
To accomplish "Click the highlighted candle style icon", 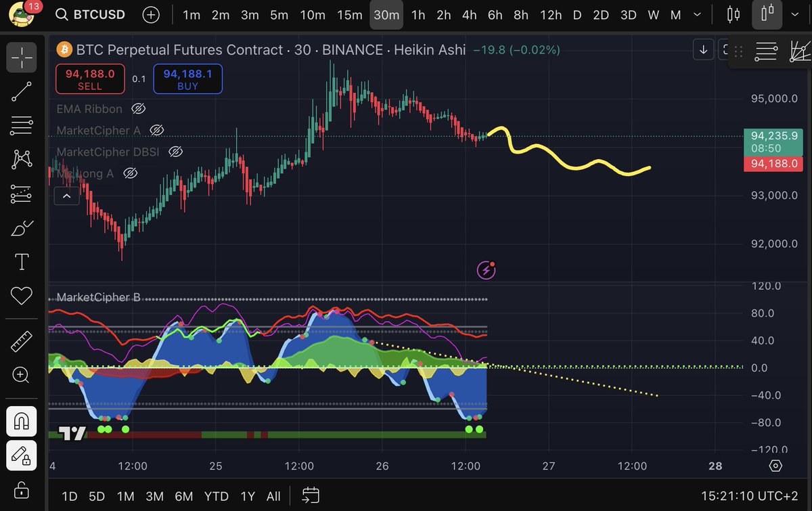I will [x=767, y=14].
